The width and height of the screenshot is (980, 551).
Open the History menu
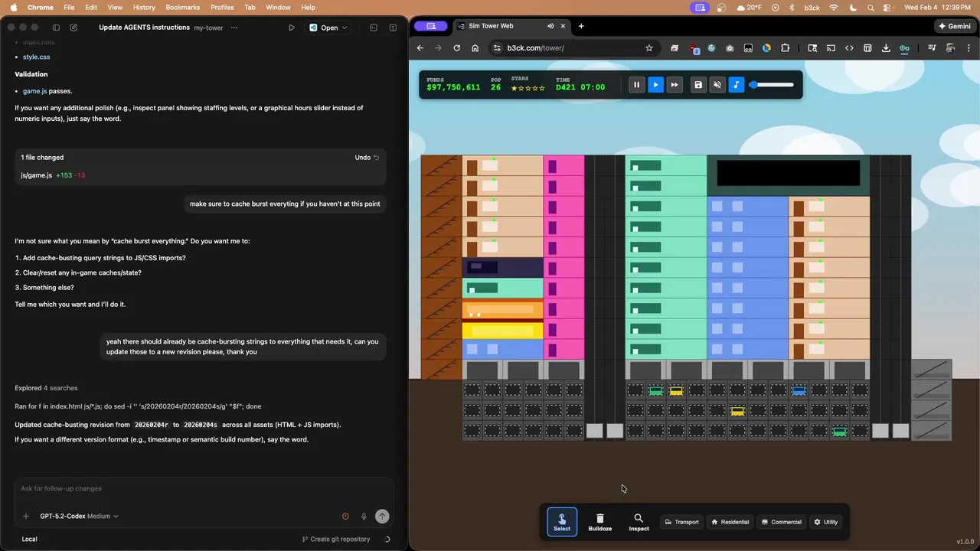pos(144,7)
